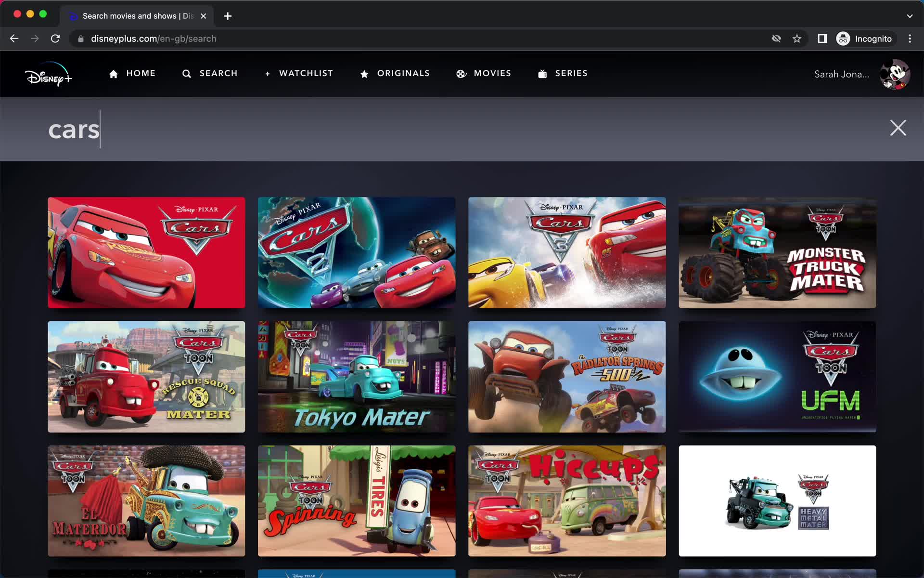The width and height of the screenshot is (924, 578).
Task: Open the WATCHLIST page
Action: pos(299,73)
